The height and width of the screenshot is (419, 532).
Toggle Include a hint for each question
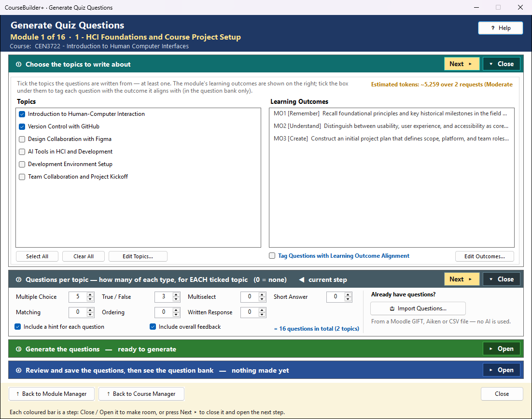click(x=18, y=327)
